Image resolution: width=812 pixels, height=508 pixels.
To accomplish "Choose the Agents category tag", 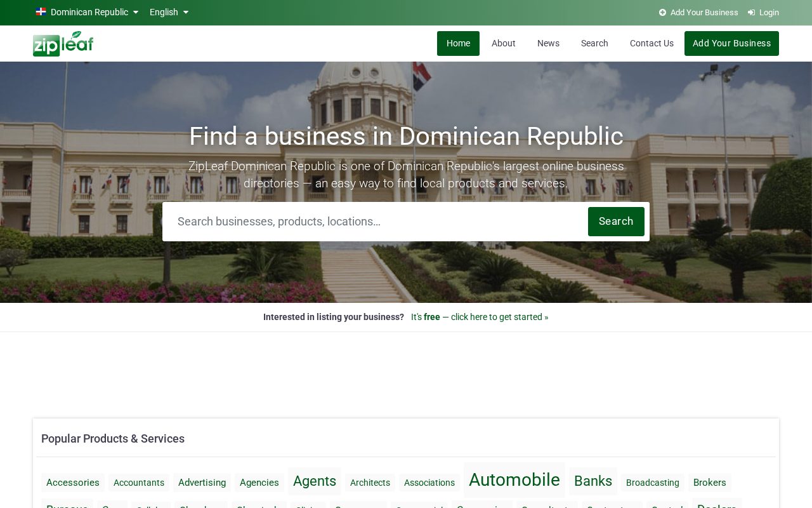I will click(315, 481).
